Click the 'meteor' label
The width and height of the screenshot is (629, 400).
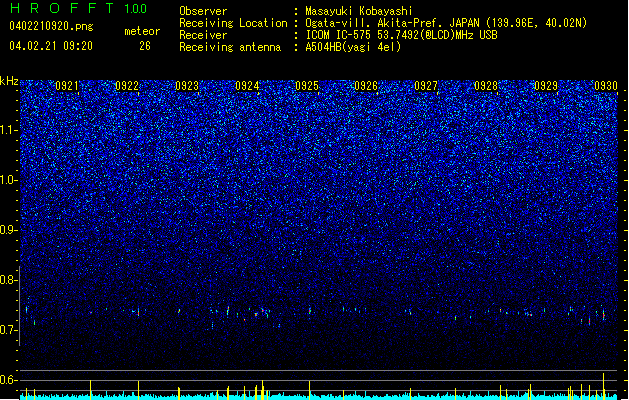click(x=142, y=31)
